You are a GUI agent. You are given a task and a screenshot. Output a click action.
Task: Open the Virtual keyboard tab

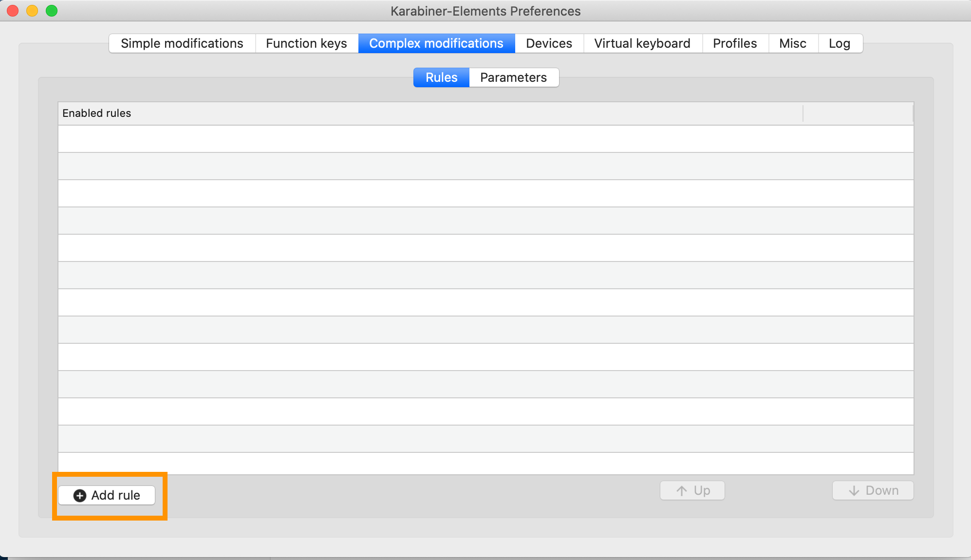tap(642, 43)
